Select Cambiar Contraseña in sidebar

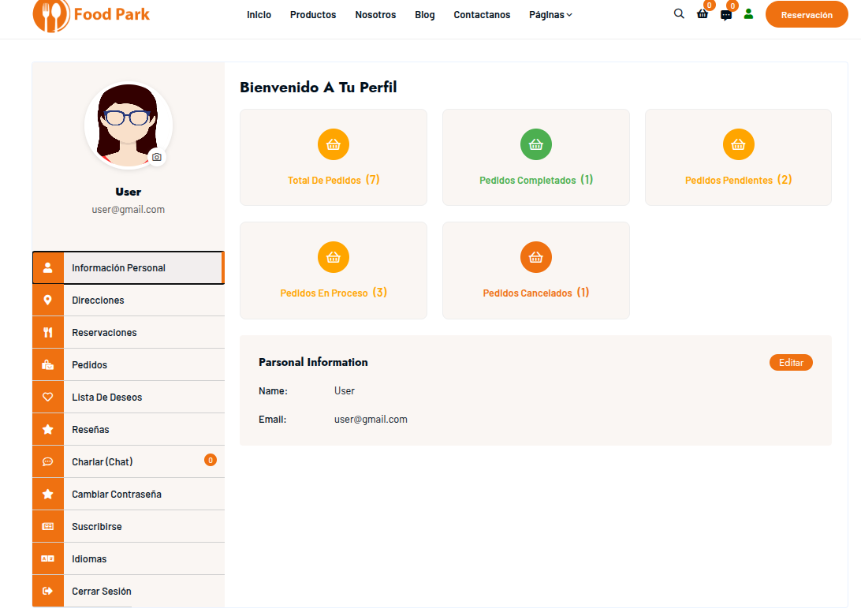click(x=117, y=495)
